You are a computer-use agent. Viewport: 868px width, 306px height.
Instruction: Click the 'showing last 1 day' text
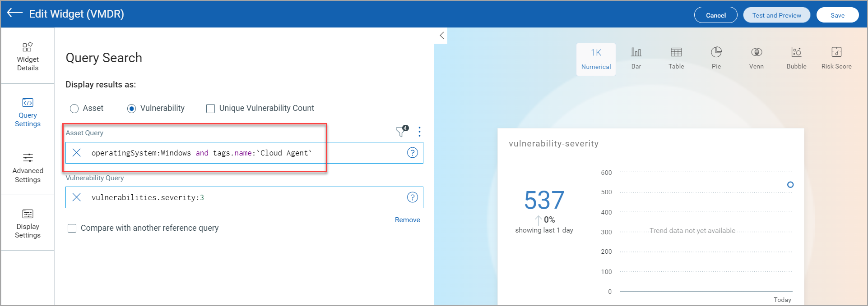[x=544, y=230]
